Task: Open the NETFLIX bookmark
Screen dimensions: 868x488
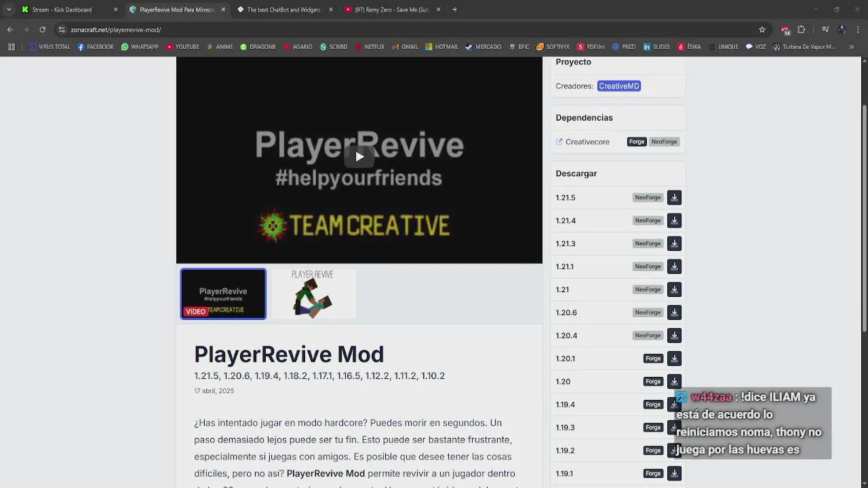Action: click(370, 47)
